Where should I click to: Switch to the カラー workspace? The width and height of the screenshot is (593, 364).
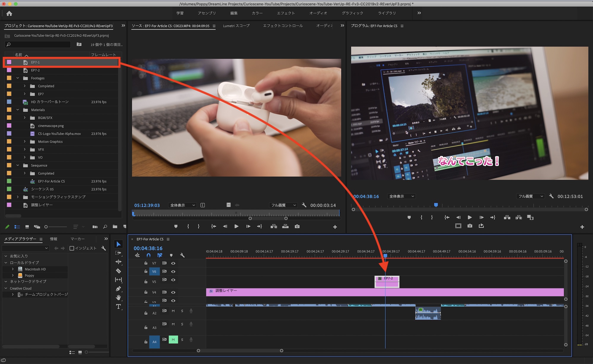coord(257,13)
